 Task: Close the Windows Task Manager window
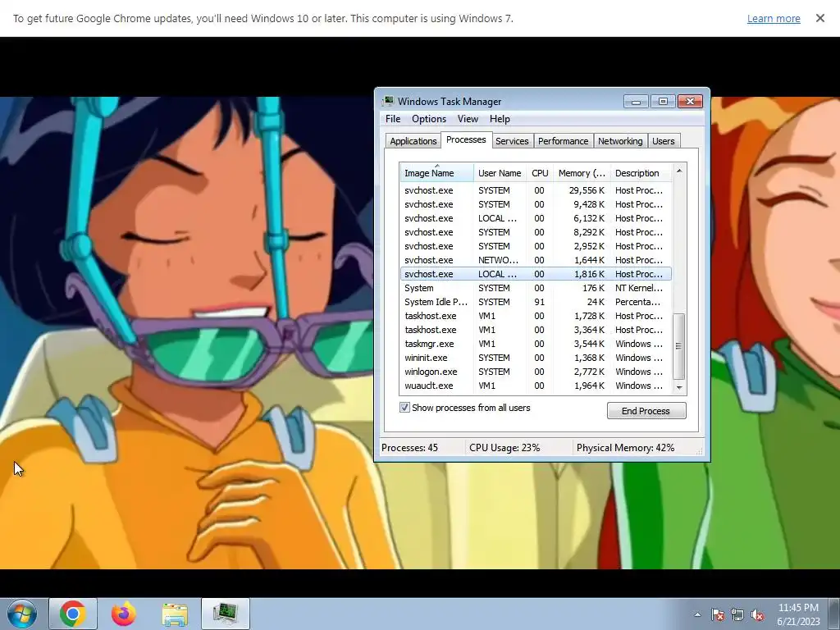tap(691, 101)
